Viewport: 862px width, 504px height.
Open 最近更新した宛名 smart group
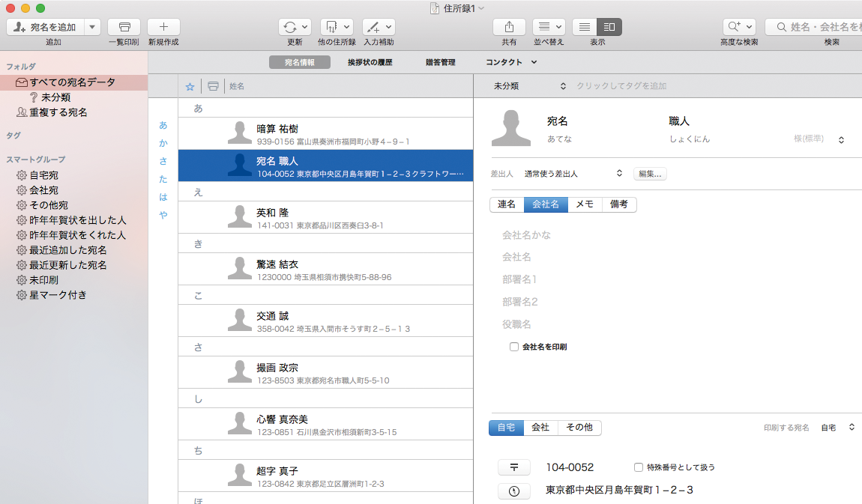coord(67,264)
